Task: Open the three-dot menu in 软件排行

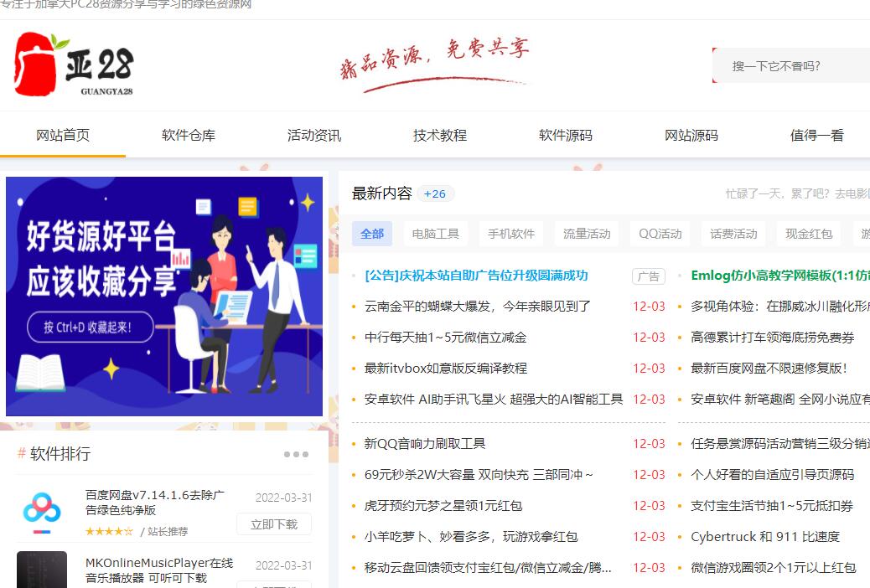Action: (x=296, y=454)
